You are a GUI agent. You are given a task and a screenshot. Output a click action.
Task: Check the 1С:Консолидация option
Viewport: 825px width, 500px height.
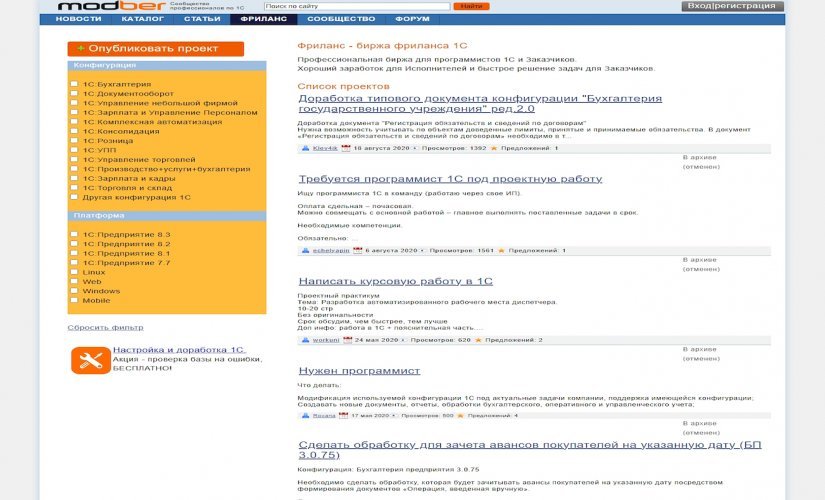tap(74, 131)
